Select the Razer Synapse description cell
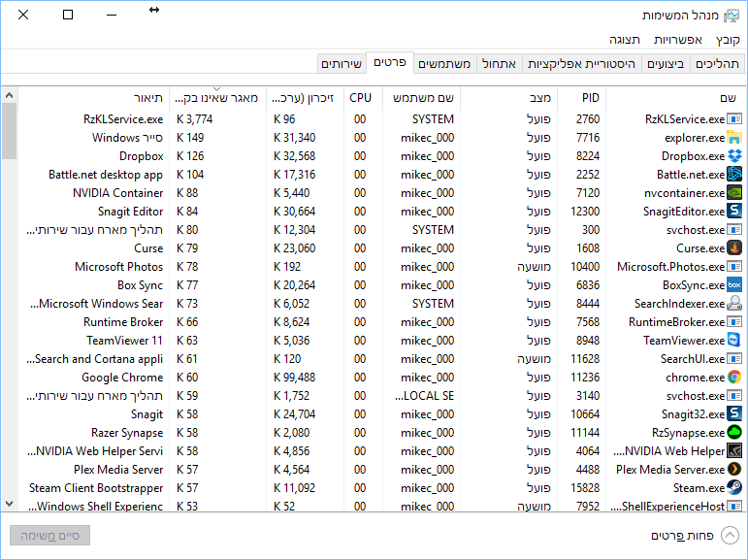This screenshot has width=748, height=560. [127, 433]
